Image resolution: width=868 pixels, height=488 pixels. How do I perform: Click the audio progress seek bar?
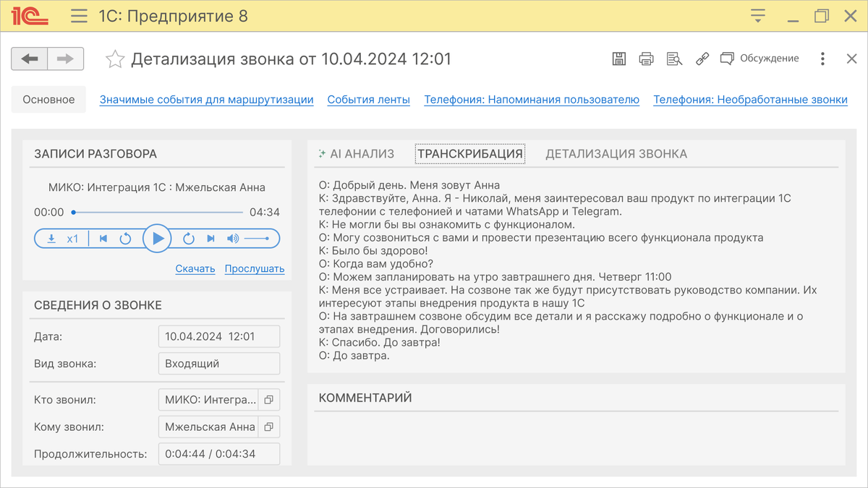[158, 213]
